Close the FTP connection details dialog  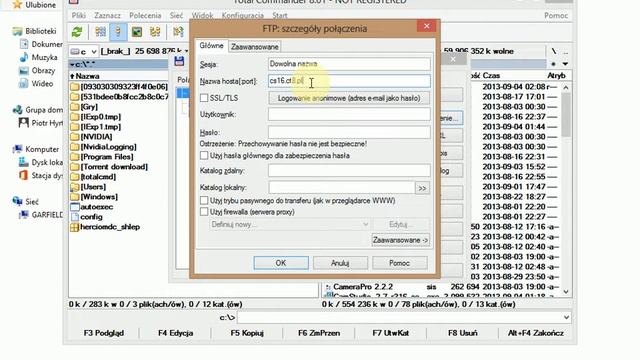coord(427,26)
